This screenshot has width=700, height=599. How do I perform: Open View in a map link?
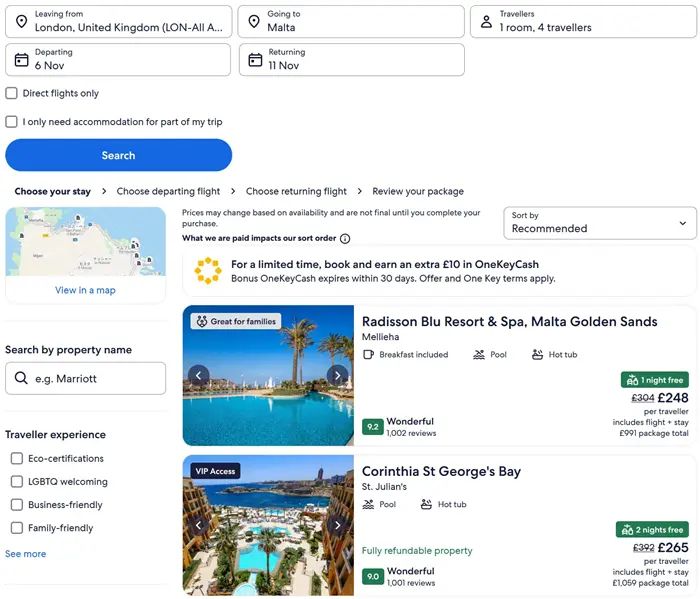point(85,291)
